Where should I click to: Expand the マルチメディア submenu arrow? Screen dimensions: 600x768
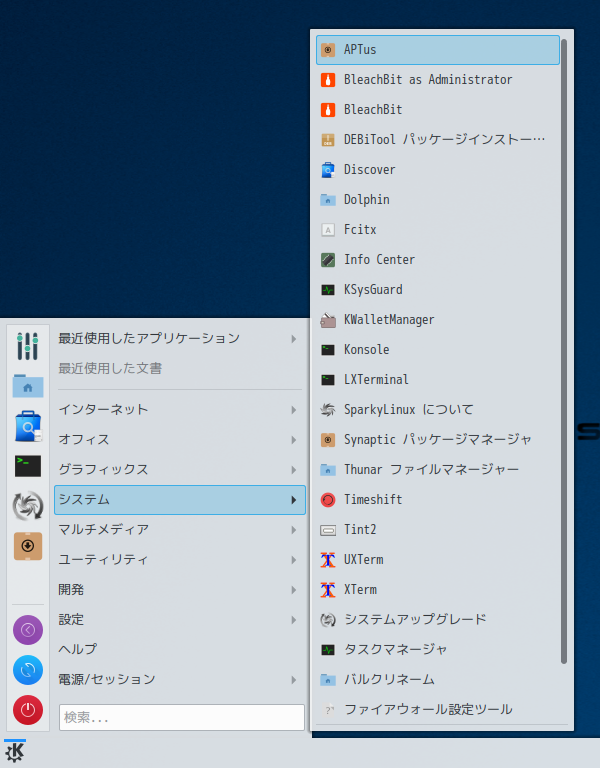[x=293, y=530]
